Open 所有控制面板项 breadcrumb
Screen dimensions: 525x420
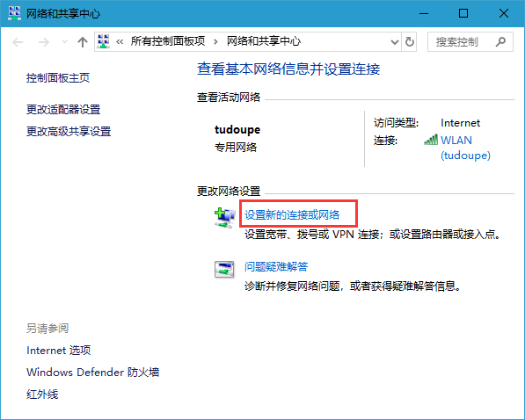tap(168, 41)
